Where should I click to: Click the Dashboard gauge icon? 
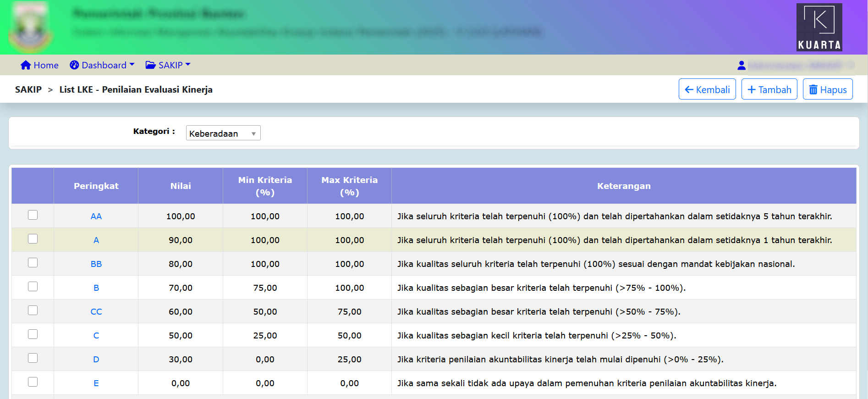click(74, 65)
